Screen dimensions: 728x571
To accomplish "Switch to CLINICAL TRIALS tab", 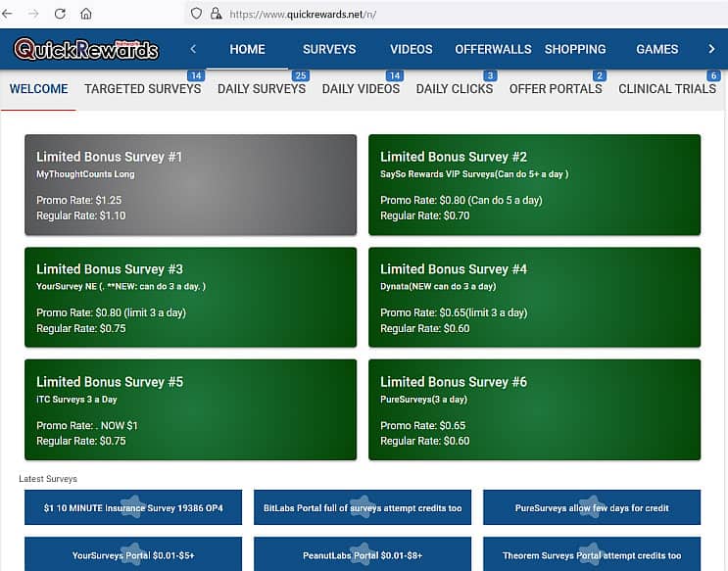I will 667,89.
